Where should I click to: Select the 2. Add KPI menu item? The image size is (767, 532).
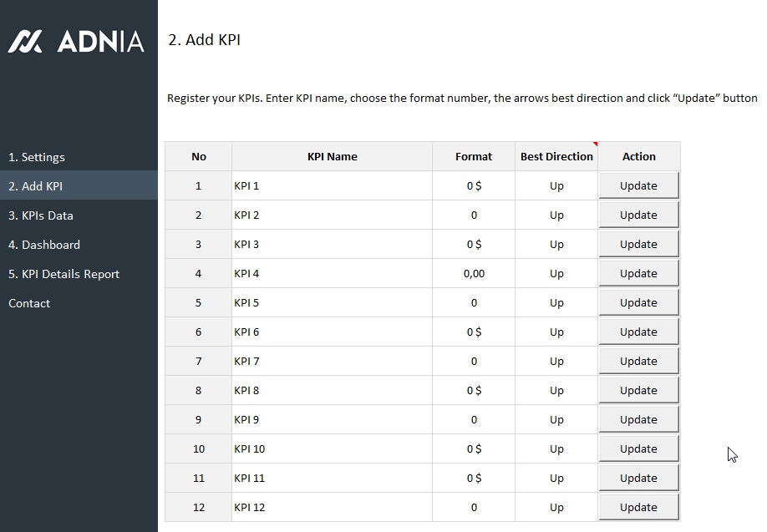tap(36, 186)
